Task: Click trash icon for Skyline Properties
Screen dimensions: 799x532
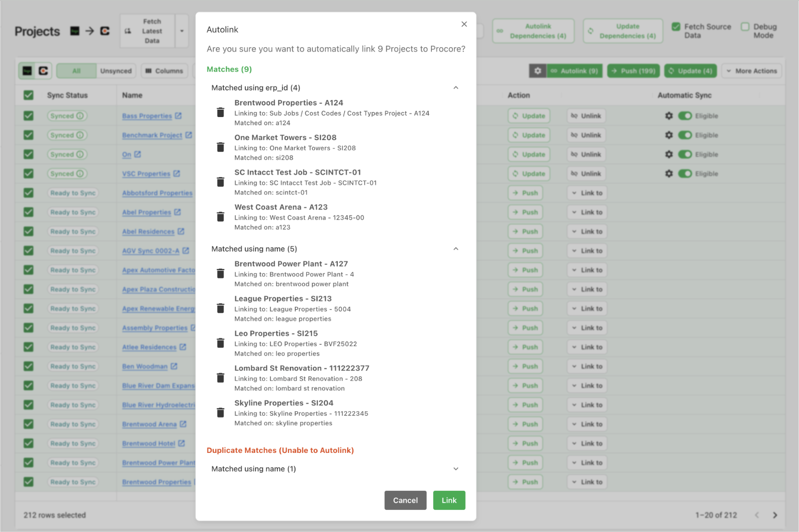Action: [220, 413]
